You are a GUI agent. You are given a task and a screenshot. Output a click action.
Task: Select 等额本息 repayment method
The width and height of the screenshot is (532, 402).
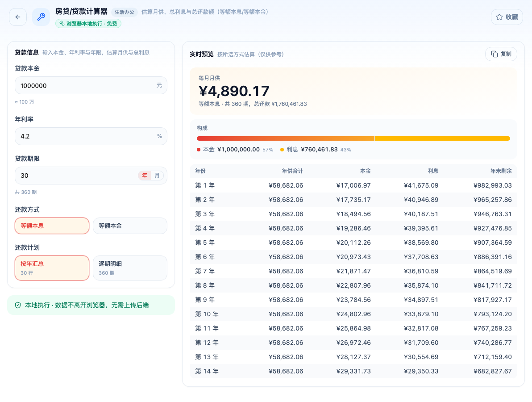click(x=52, y=226)
